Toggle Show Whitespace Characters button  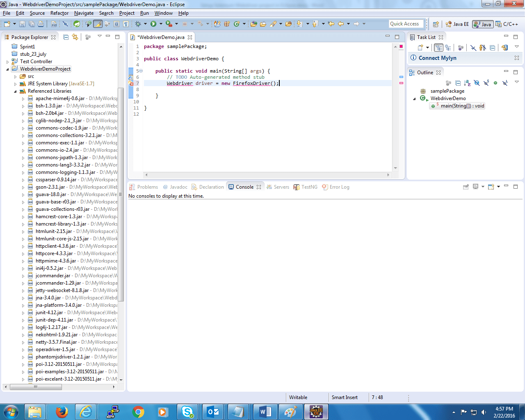tap(126, 24)
